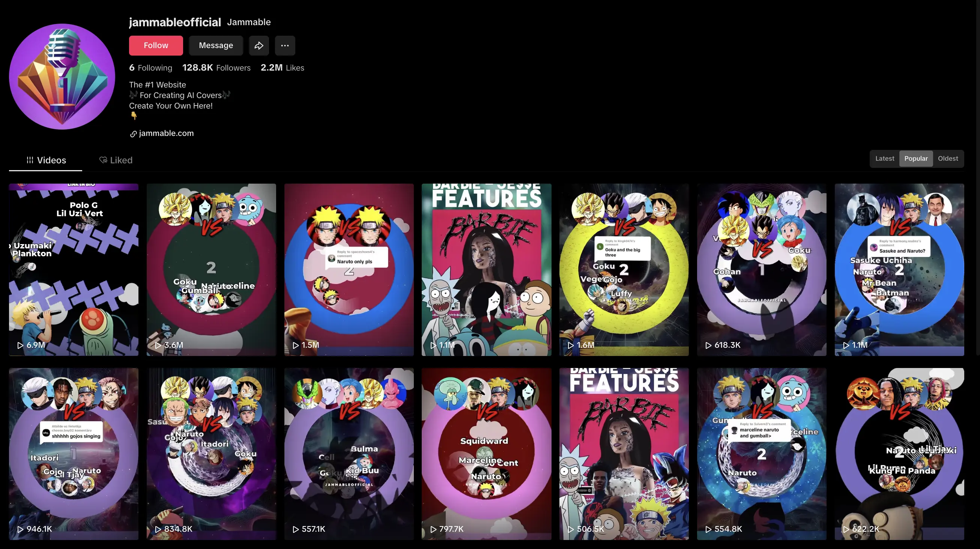The height and width of the screenshot is (549, 980).
Task: Click the heart icon on Liked tab
Action: pyautogui.click(x=103, y=160)
